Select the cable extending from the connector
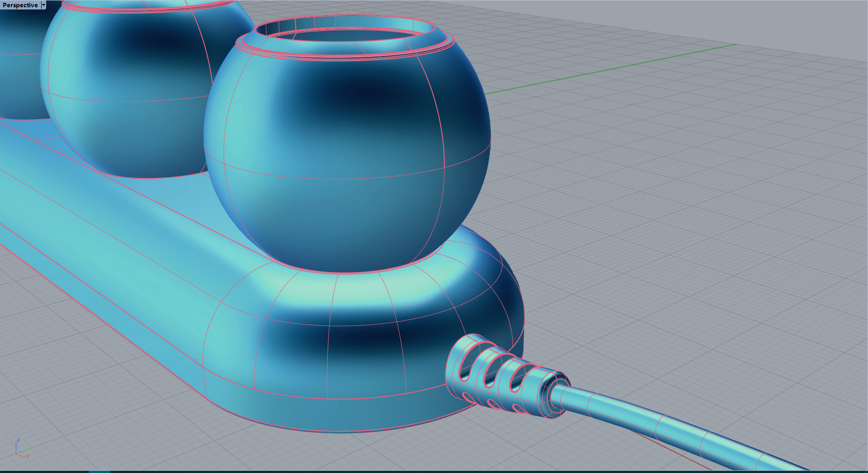 [679, 425]
